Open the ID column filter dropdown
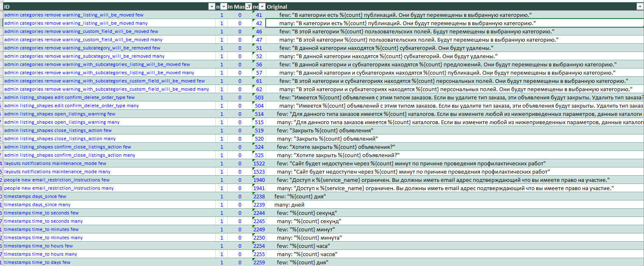 tap(212, 7)
